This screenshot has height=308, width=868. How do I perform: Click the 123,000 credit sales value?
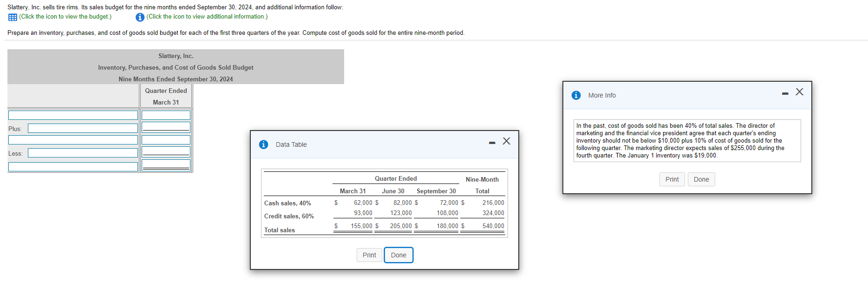(401, 213)
